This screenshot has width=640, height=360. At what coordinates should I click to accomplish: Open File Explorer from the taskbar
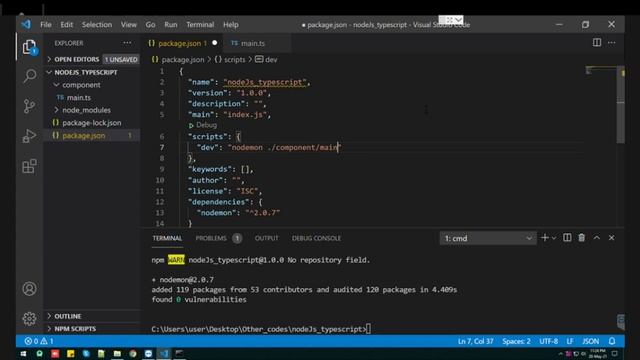pyautogui.click(x=117, y=353)
